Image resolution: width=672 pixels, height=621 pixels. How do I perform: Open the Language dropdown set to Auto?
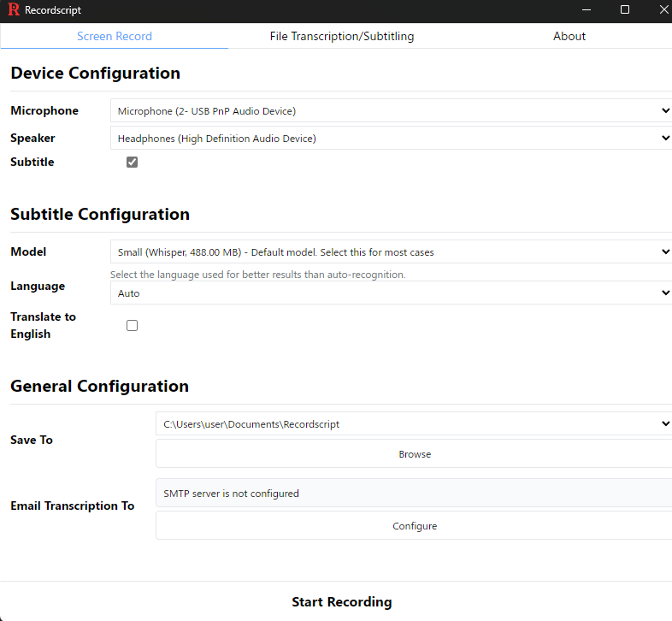coord(391,293)
